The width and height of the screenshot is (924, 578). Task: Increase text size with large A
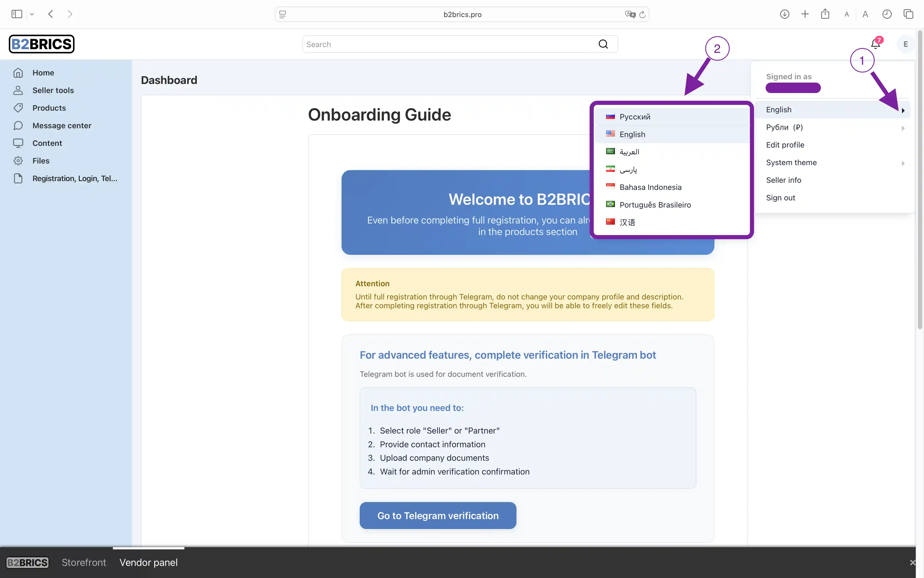tap(865, 14)
